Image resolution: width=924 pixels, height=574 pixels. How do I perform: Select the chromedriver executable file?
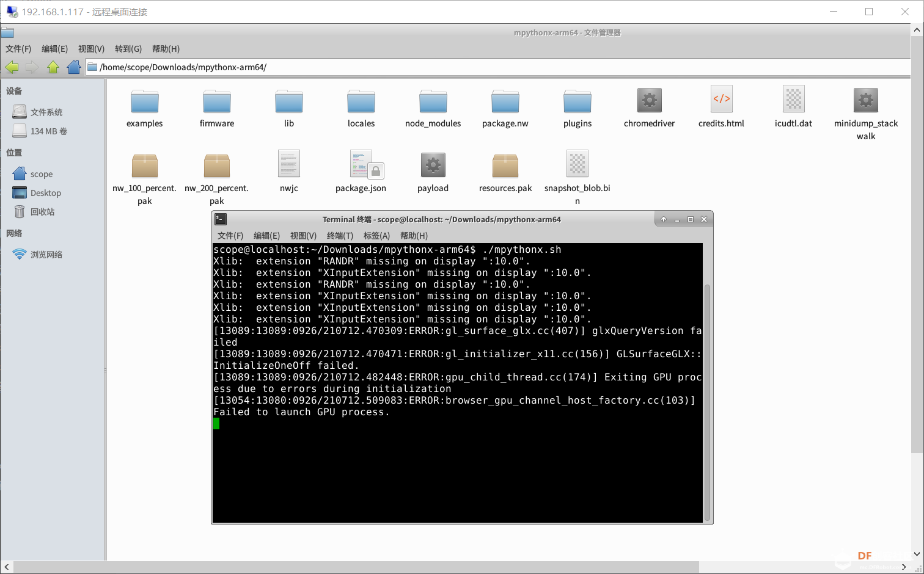click(x=649, y=101)
